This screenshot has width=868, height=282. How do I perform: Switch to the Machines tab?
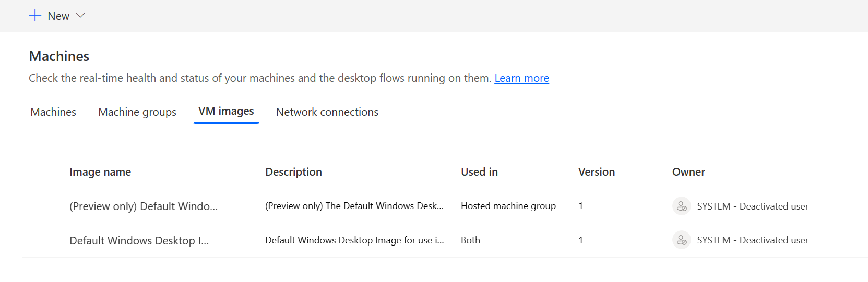53,112
